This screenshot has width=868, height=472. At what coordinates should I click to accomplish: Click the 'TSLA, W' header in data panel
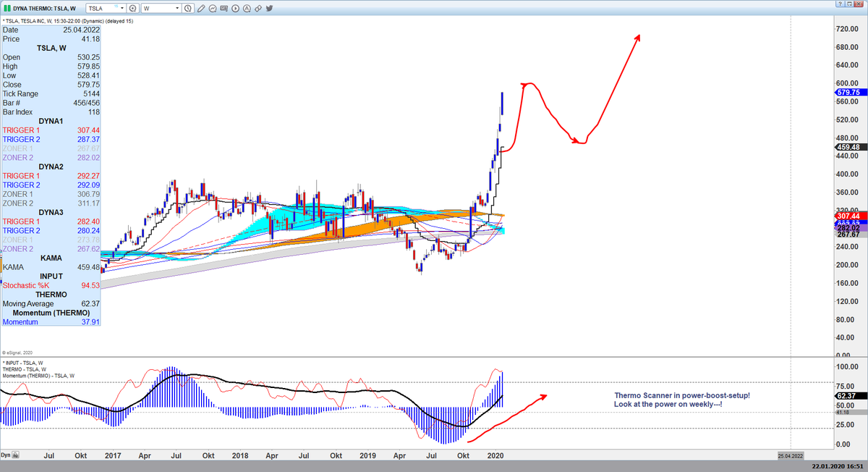(51, 48)
